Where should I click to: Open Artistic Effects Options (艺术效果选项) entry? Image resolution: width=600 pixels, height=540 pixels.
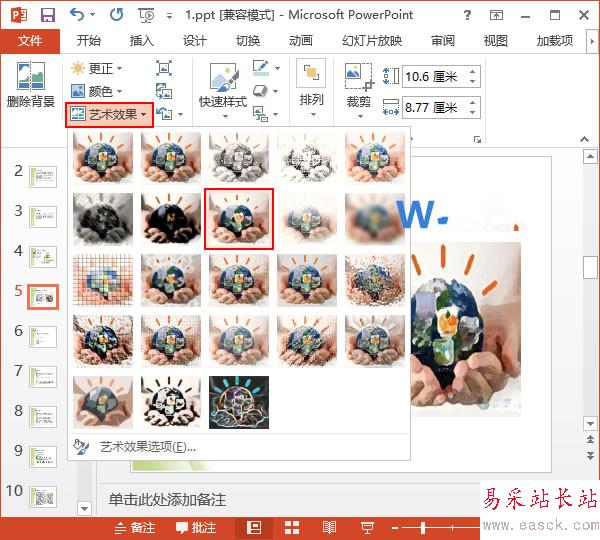point(239,447)
